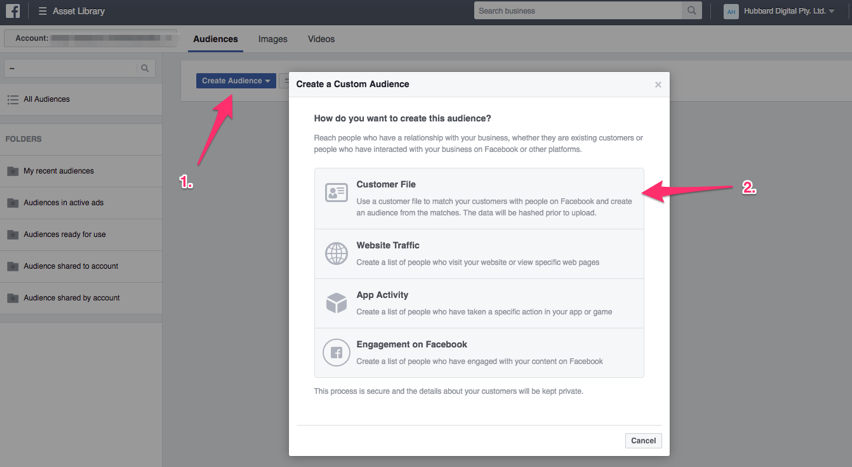Open the Create Audience dropdown button
This screenshot has height=467, width=852.
(x=236, y=80)
